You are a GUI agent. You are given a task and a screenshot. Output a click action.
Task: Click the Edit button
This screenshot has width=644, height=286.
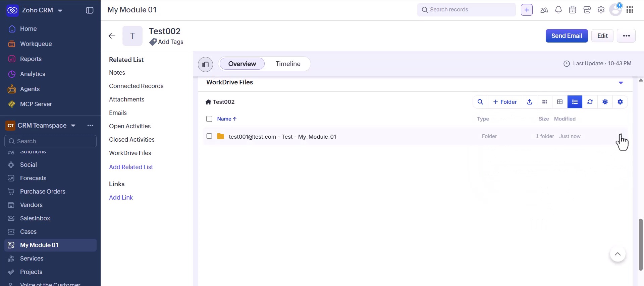coord(602,36)
